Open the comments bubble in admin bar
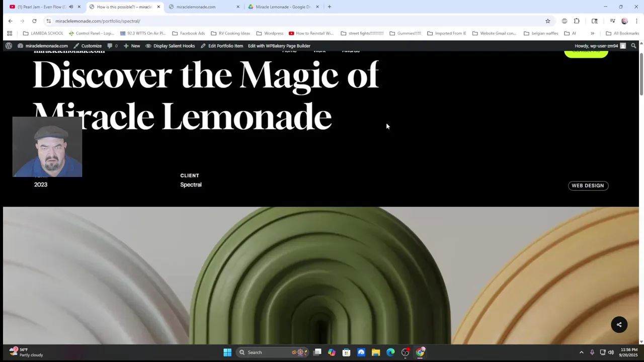Viewport: 644px width, 362px height. [x=112, y=46]
